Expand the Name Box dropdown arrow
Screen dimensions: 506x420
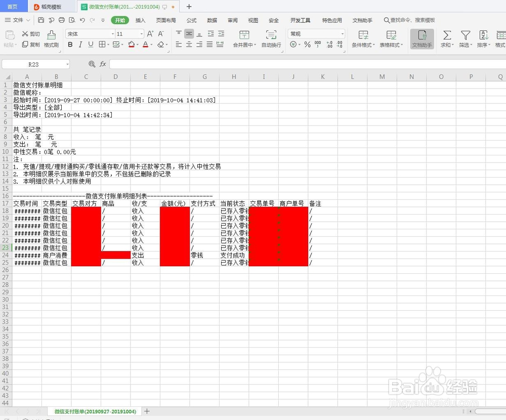pos(67,64)
